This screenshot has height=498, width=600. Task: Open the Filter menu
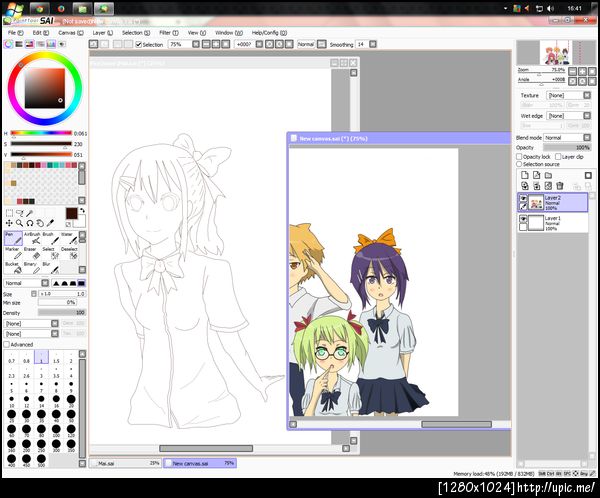pyautogui.click(x=169, y=33)
